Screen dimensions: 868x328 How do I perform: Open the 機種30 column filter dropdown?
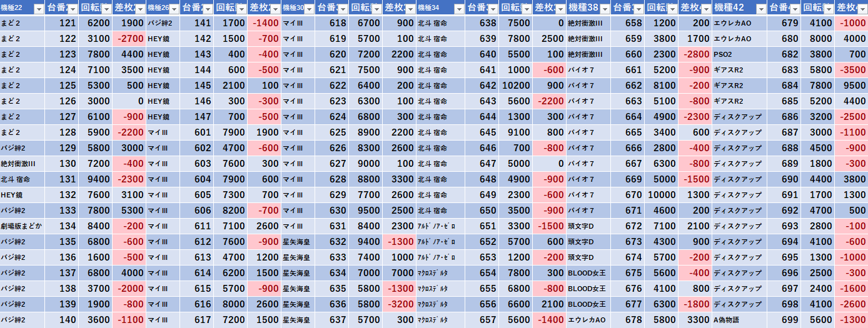(309, 8)
